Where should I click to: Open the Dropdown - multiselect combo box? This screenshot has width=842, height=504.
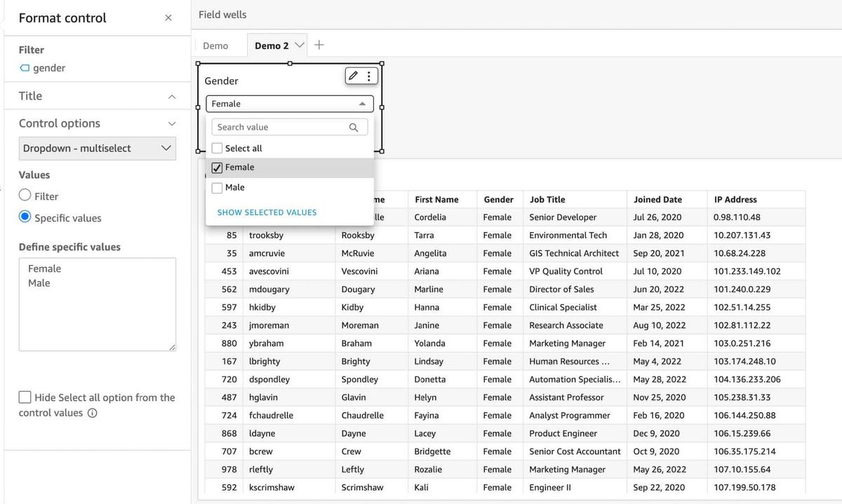(x=97, y=148)
